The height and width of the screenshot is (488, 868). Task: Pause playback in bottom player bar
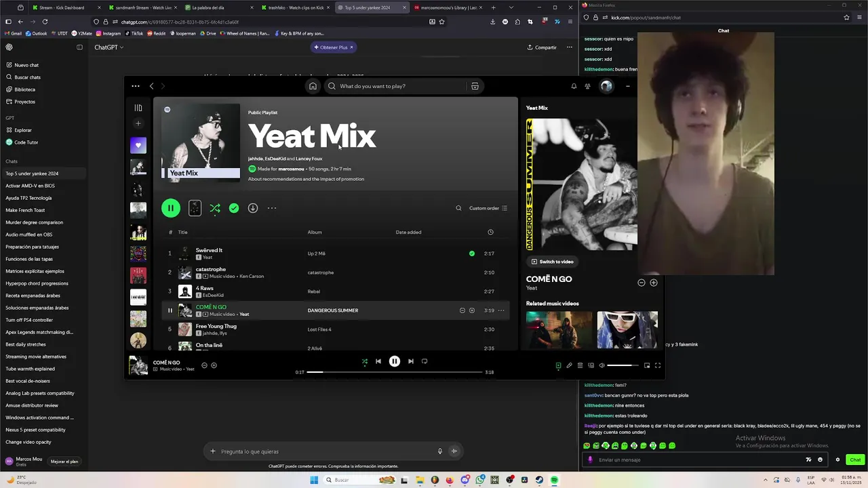pyautogui.click(x=395, y=361)
